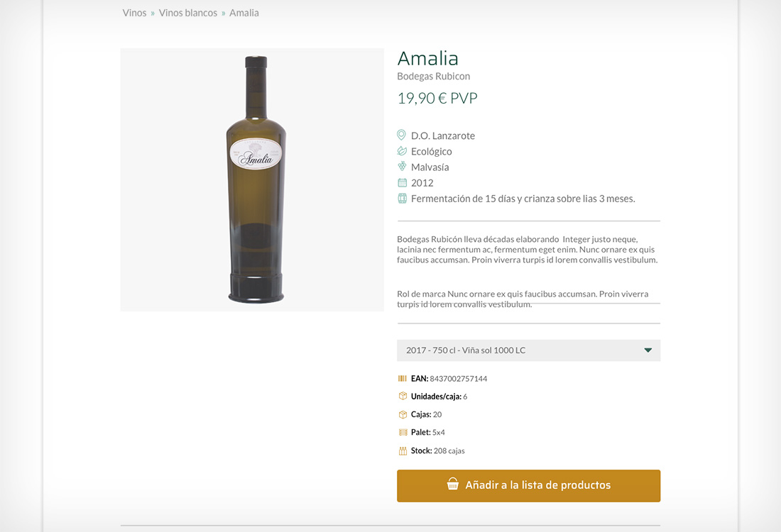
Task: Open the Bodegas Rubicon winery link
Action: coord(433,76)
